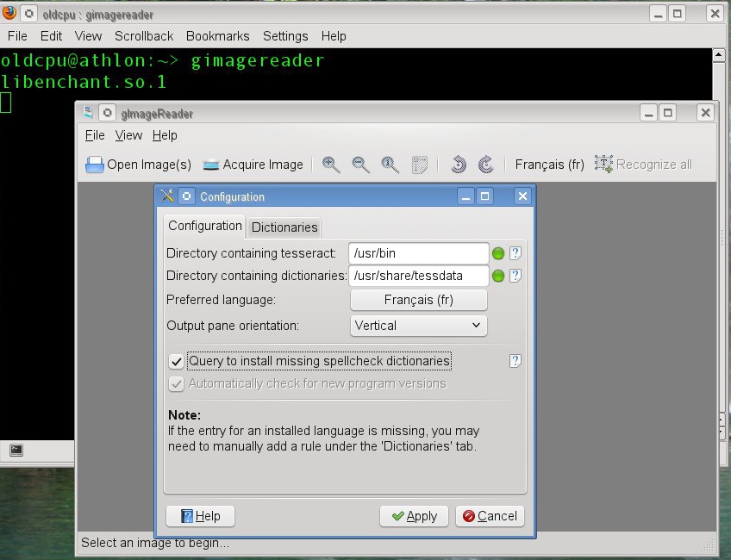
Task: Click the 'Output pane orientation:' label
Action: 233,326
